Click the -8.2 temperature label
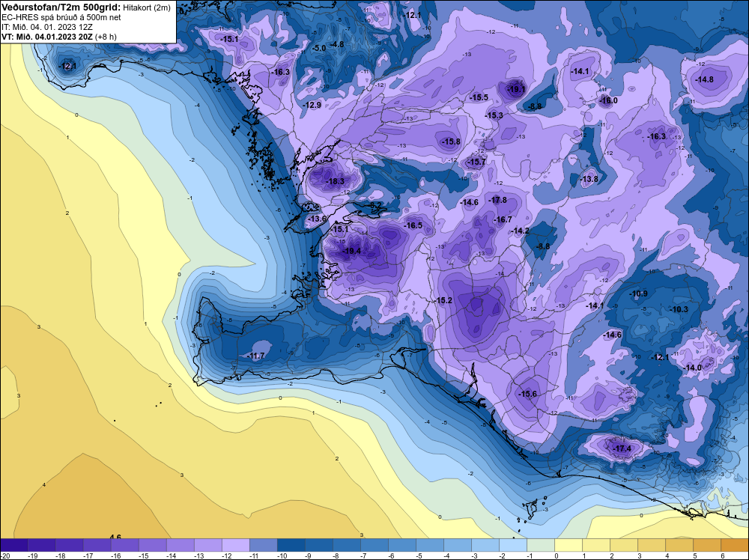749x560 pixels. (x=375, y=205)
